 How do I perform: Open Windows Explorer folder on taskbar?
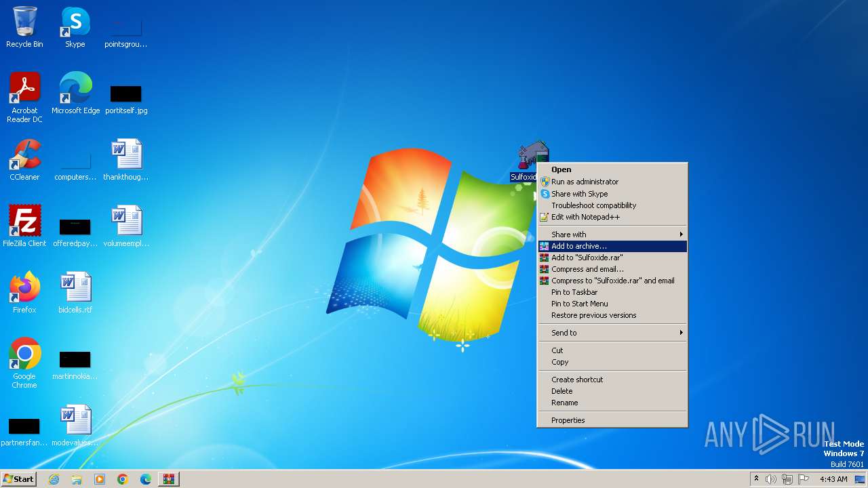[x=77, y=479]
